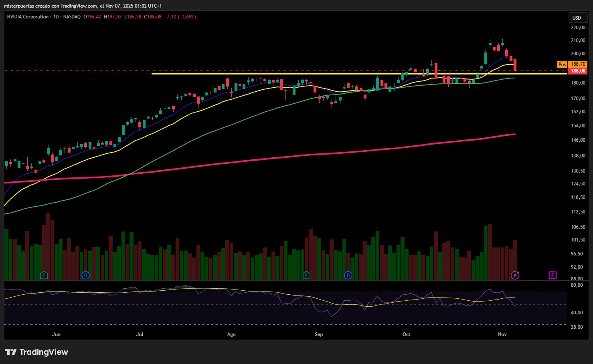Click the 138,00 price axis label
593x364 pixels.
click(x=578, y=156)
